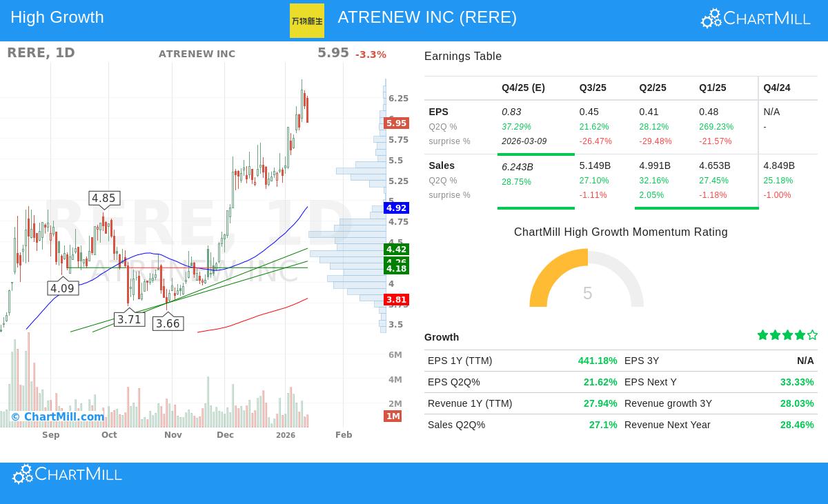The height and width of the screenshot is (504, 828).
Task: Open the Q4/24 column in Earnings Table
Action: 776,88
